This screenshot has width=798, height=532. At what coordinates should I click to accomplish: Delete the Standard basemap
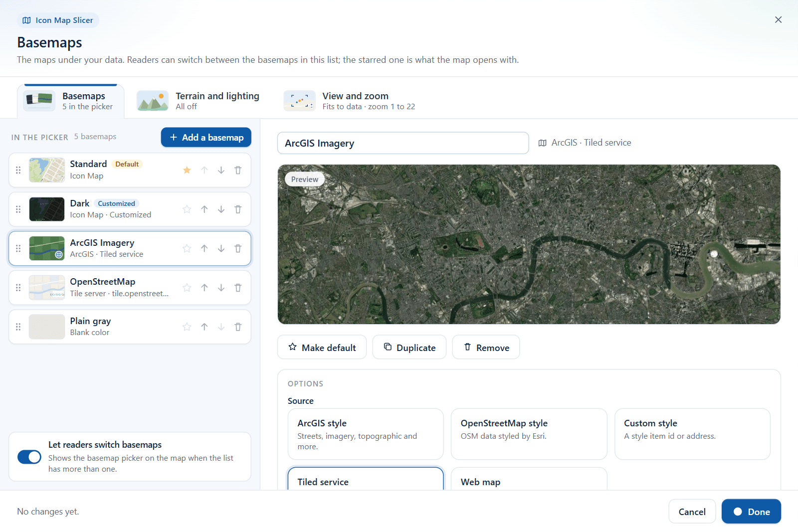[238, 170]
